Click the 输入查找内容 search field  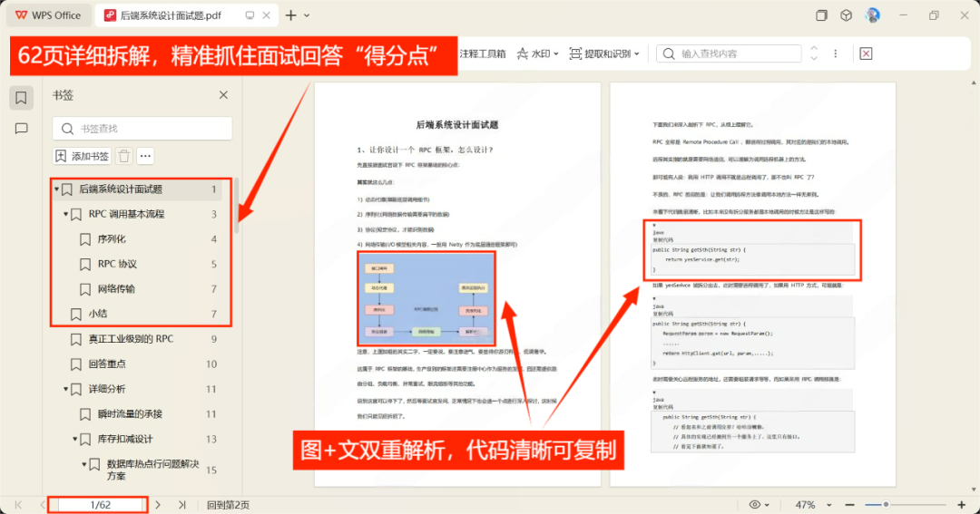[729, 53]
